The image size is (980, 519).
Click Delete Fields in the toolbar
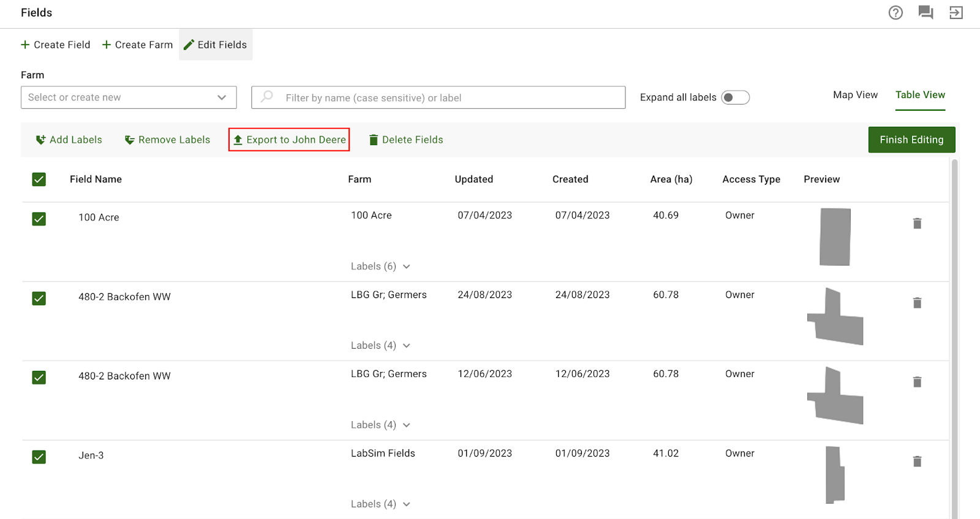pyautogui.click(x=405, y=140)
